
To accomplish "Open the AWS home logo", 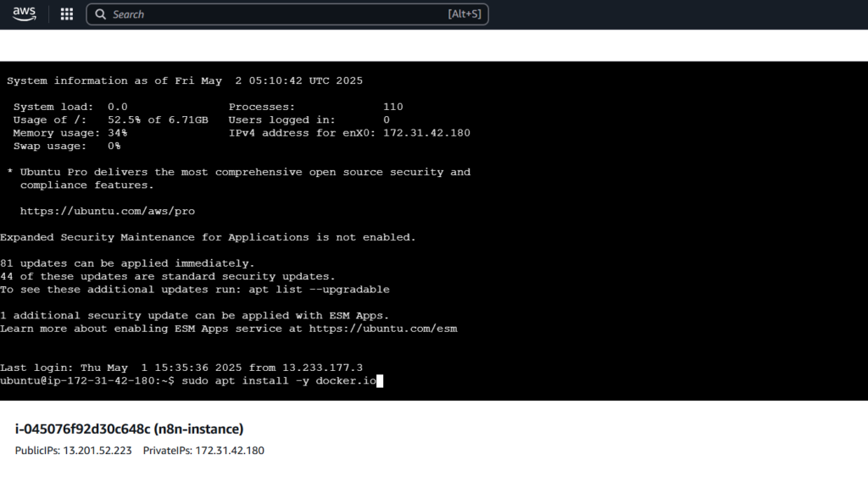I will pyautogui.click(x=25, y=14).
